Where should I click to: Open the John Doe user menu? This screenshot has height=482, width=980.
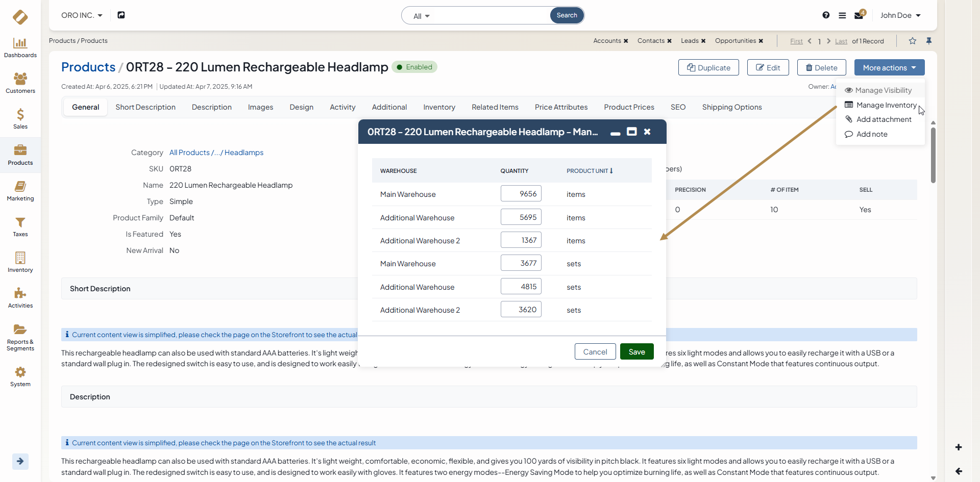coord(900,15)
